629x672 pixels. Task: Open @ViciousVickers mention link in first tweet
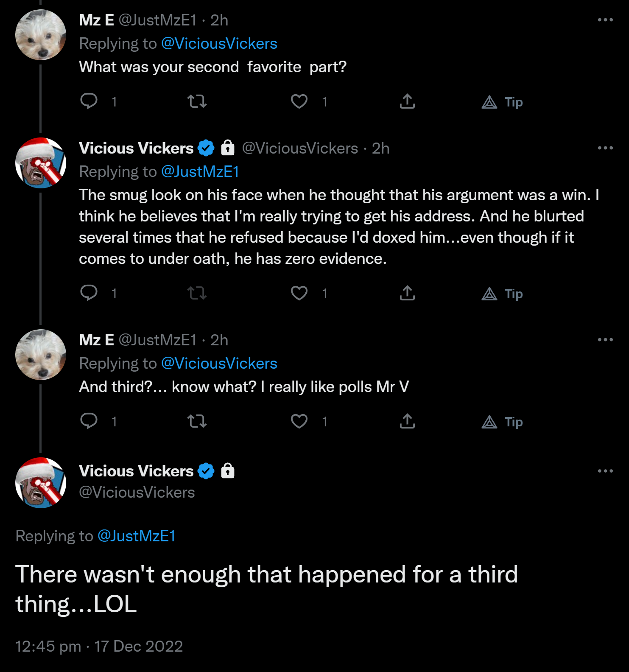click(219, 44)
